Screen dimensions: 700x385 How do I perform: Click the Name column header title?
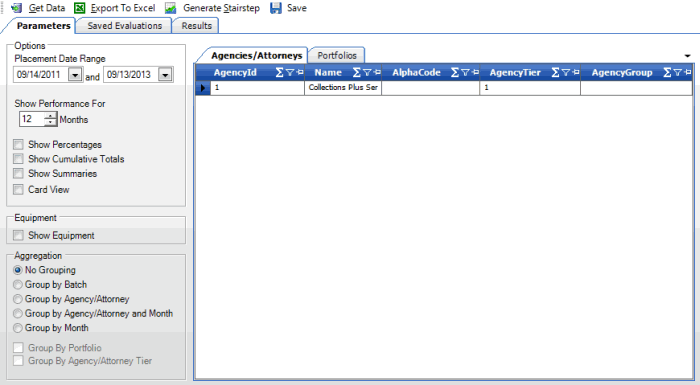tap(328, 72)
